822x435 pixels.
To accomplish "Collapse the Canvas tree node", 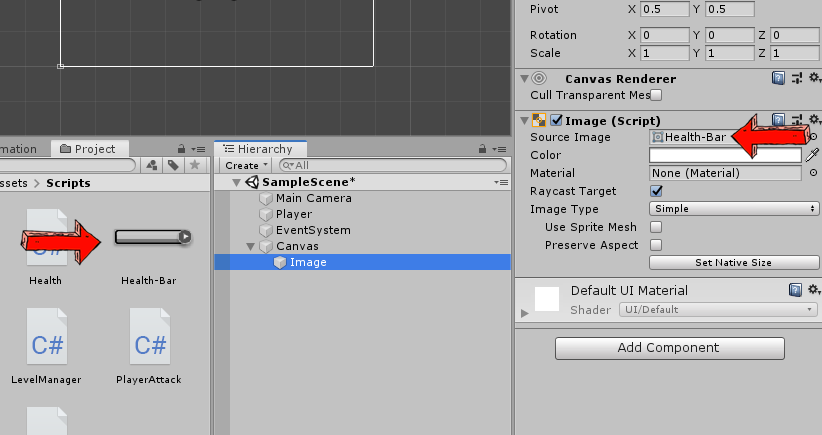I will click(251, 246).
